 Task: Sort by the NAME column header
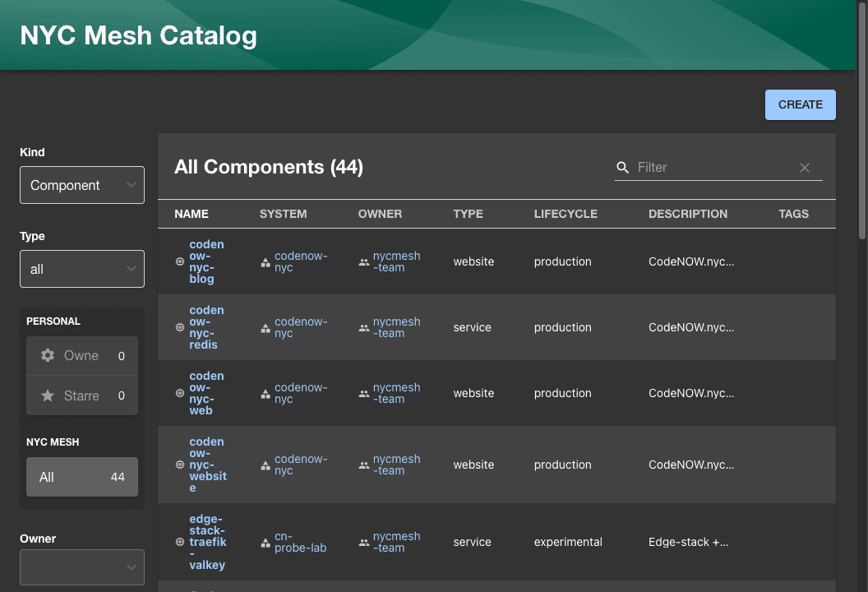click(x=192, y=214)
